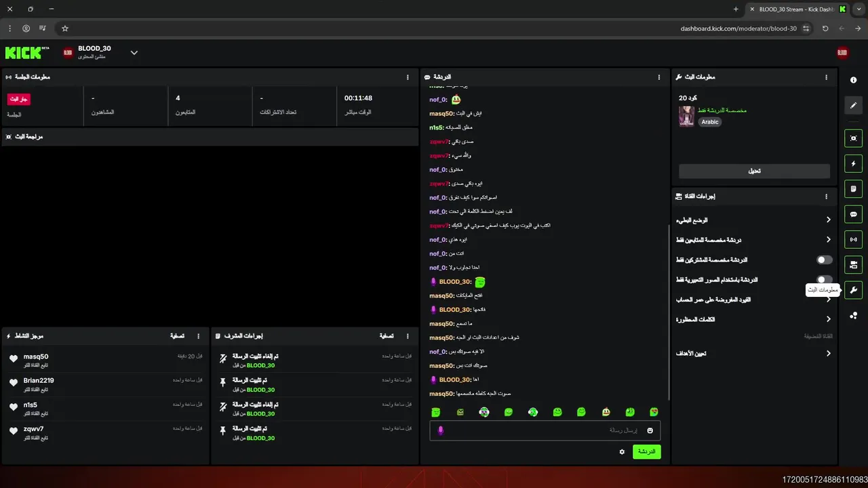Open the three-dot menu of moderator actions panel
Image resolution: width=868 pixels, height=488 pixels.
tap(408, 336)
